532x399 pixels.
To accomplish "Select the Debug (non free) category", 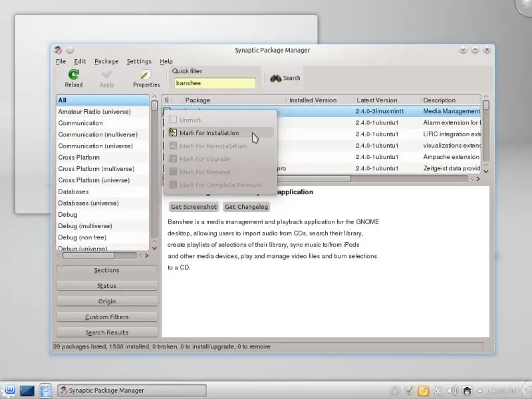I will pos(102,237).
